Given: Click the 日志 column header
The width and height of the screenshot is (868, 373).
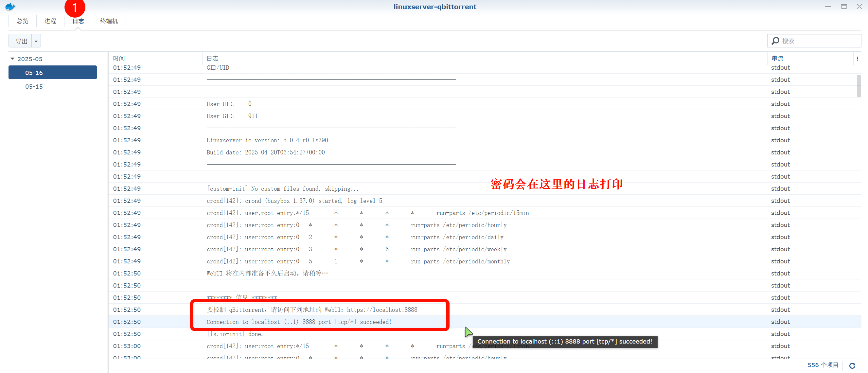Looking at the screenshot, I should pos(485,58).
